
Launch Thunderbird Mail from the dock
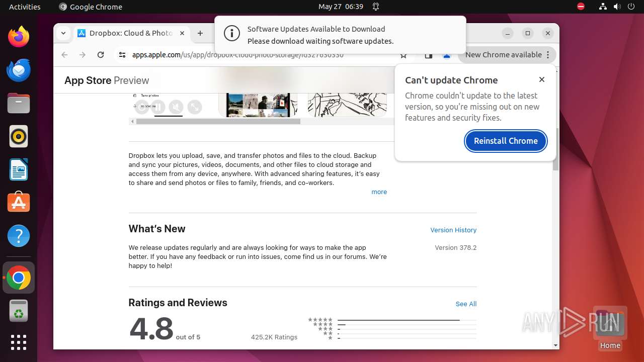pyautogui.click(x=19, y=70)
